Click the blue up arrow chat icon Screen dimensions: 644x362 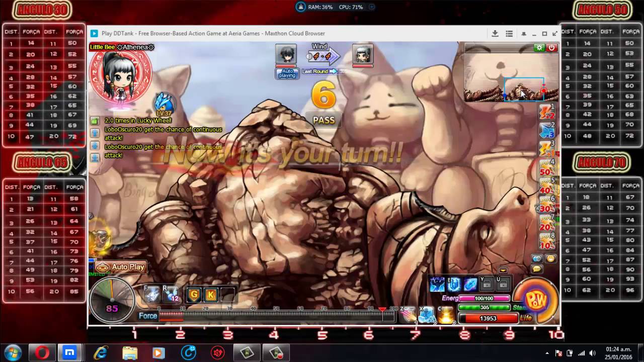click(x=95, y=133)
